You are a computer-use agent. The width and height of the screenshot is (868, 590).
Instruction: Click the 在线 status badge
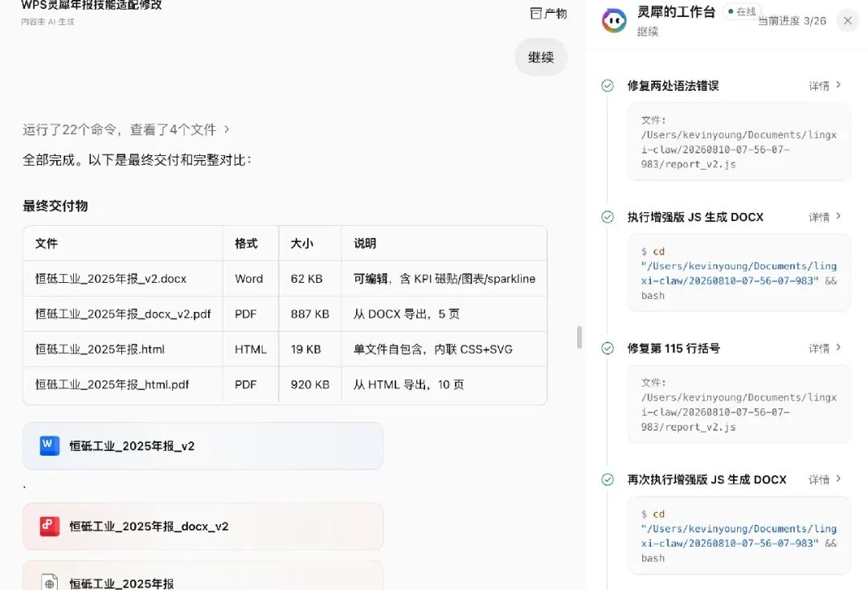coord(742,11)
